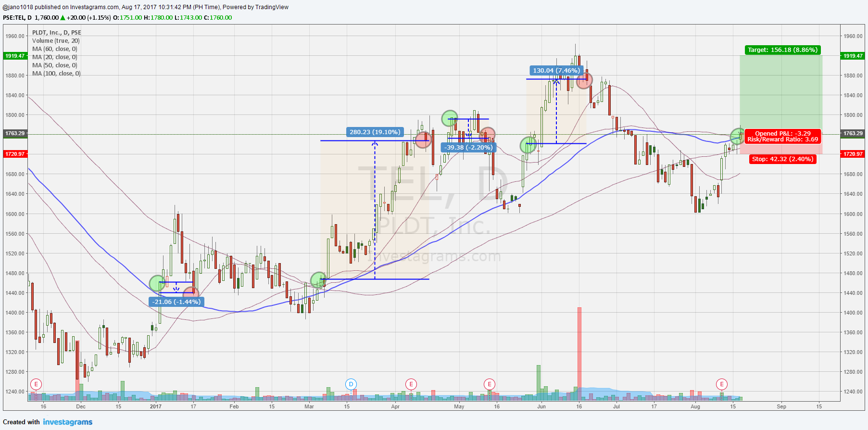Select the 130.04 (7.46%) measurement label

[556, 71]
